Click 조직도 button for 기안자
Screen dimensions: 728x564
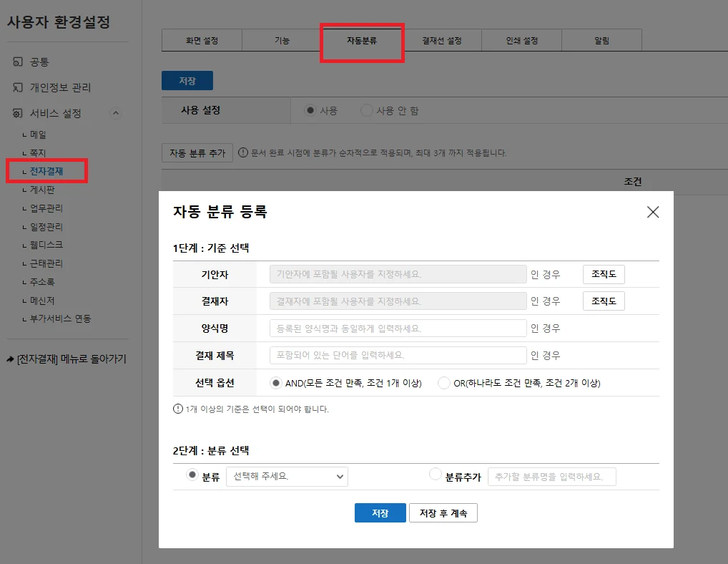tap(604, 274)
